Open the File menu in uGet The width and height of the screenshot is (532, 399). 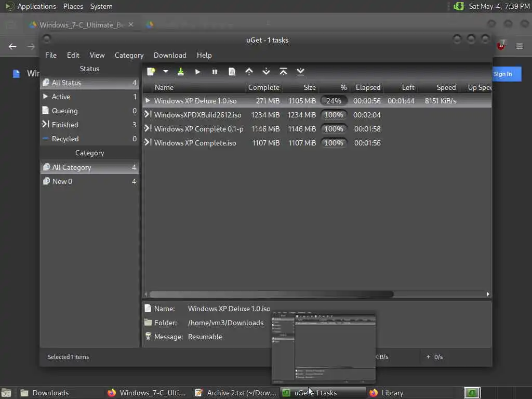pyautogui.click(x=51, y=55)
